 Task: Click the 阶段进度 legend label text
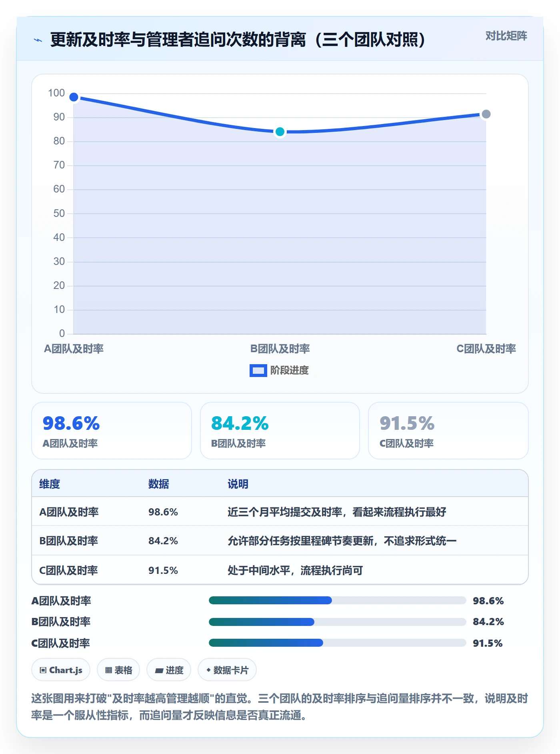pyautogui.click(x=290, y=371)
